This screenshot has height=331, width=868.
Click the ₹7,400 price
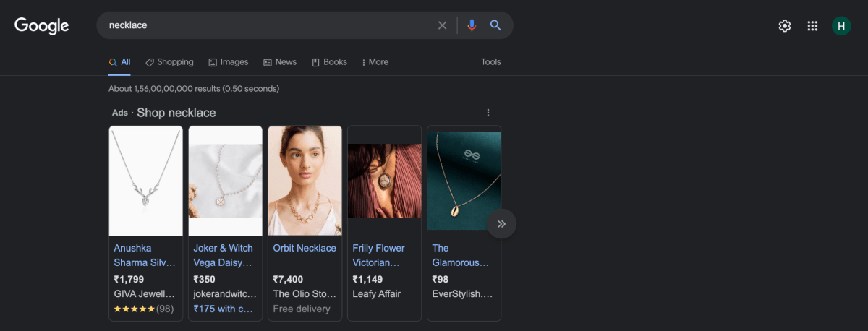(289, 279)
